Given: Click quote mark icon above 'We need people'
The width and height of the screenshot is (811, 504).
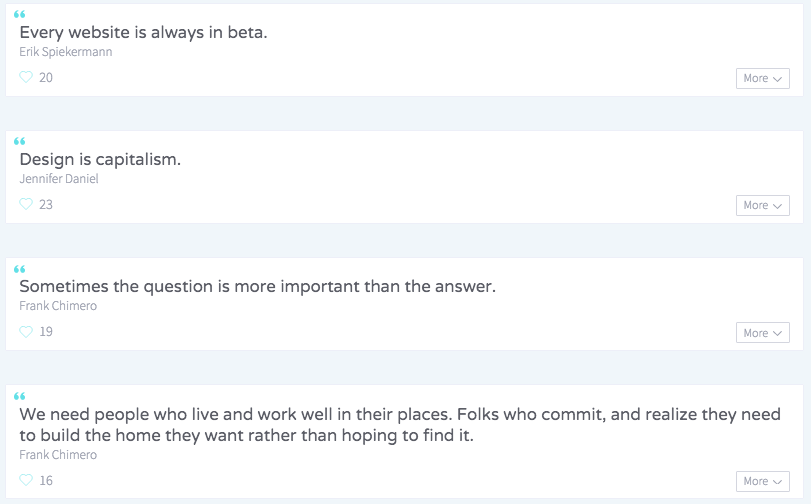Looking at the screenshot, I should 20,397.
